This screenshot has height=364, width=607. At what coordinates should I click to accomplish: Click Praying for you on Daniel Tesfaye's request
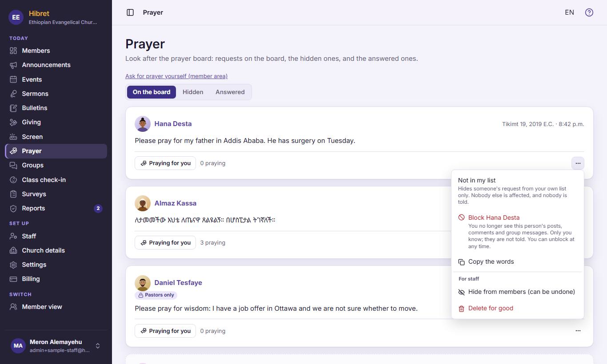(165, 331)
